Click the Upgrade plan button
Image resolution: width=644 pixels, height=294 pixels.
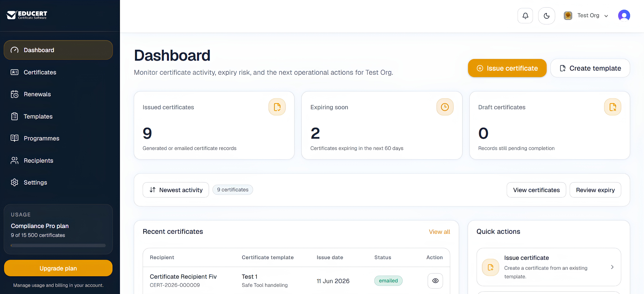point(58,268)
